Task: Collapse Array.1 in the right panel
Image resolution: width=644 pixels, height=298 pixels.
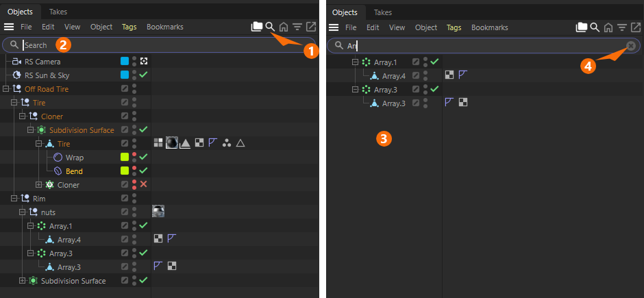Action: click(356, 62)
